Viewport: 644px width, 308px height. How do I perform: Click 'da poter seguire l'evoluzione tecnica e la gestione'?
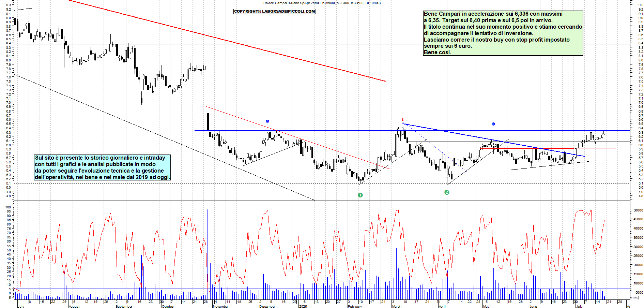pos(99,171)
